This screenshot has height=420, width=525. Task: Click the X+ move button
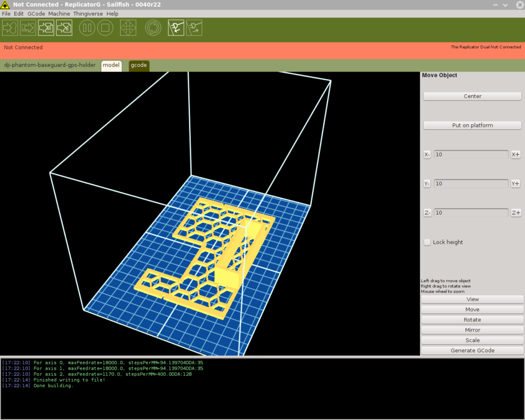click(515, 154)
